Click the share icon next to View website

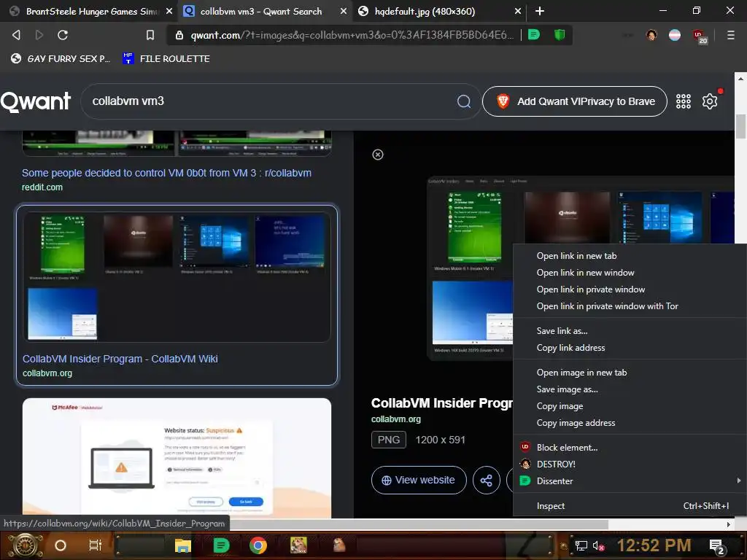pos(486,480)
